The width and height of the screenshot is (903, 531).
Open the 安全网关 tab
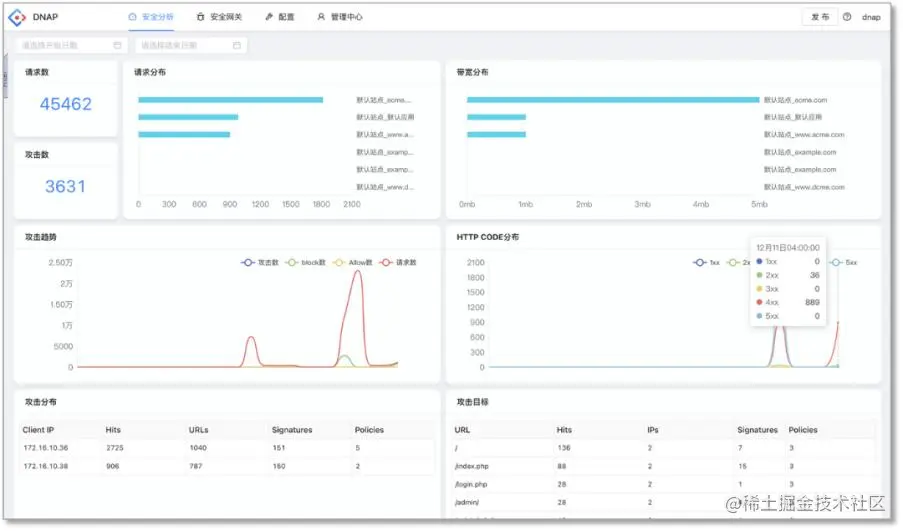point(219,17)
